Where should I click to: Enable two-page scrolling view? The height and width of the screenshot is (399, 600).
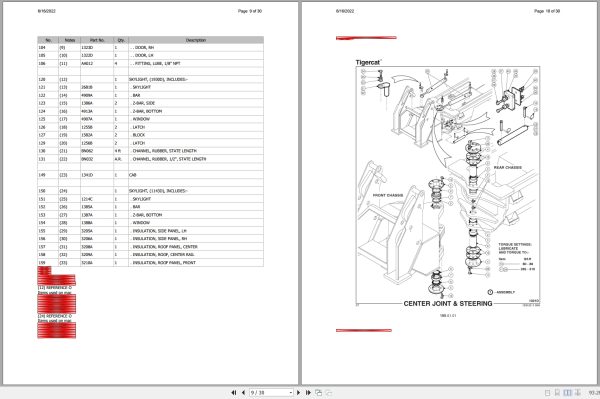(578, 392)
